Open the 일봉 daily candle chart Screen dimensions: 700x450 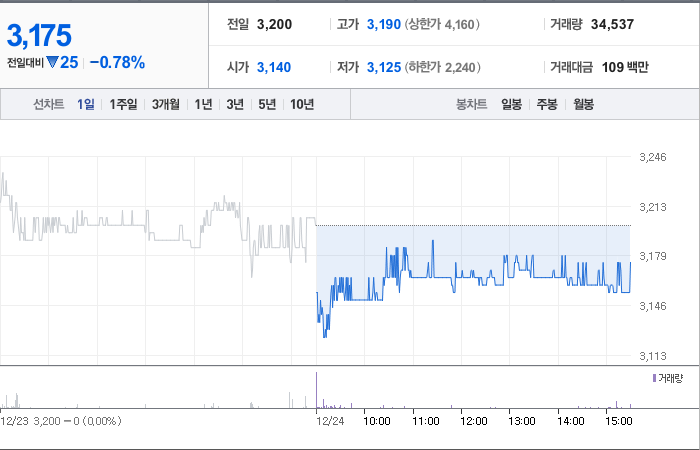511,104
